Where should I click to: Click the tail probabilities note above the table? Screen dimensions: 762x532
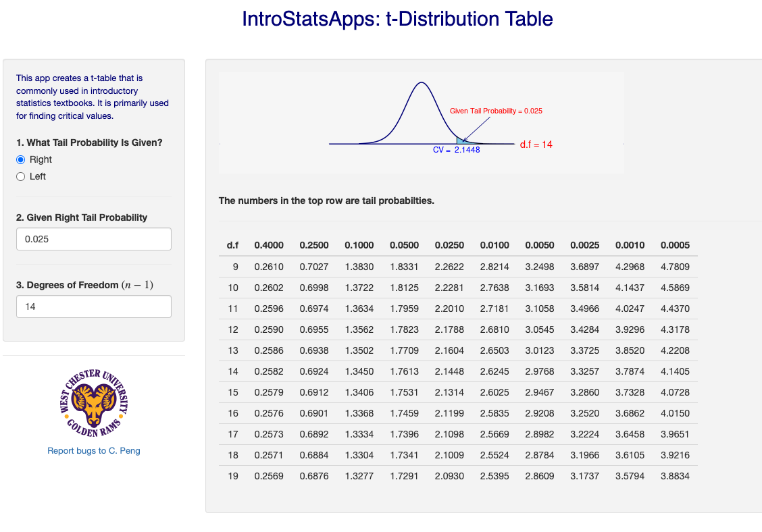(x=326, y=201)
